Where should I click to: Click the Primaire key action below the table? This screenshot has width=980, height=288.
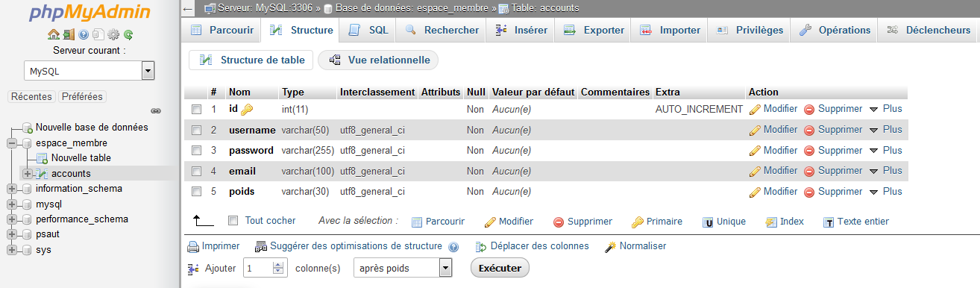click(x=657, y=222)
